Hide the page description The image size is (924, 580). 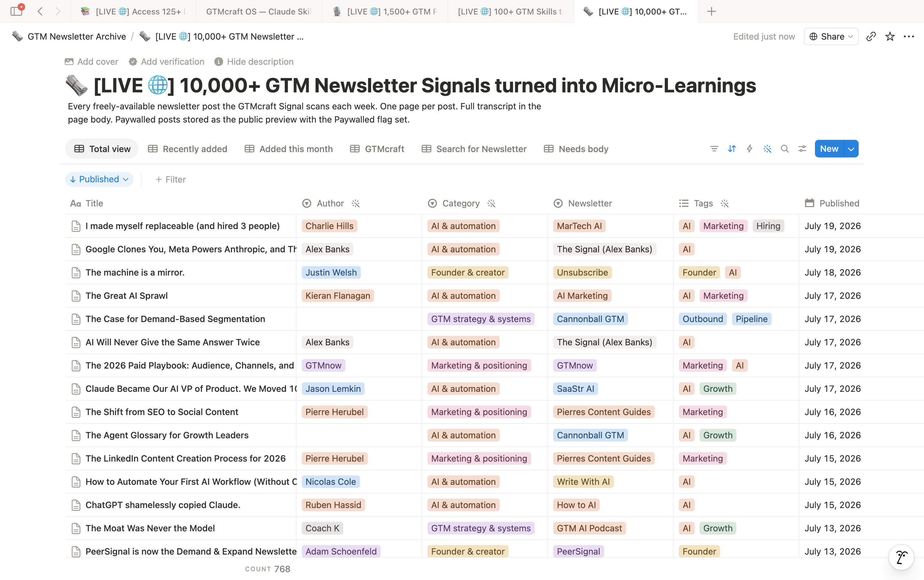point(254,62)
